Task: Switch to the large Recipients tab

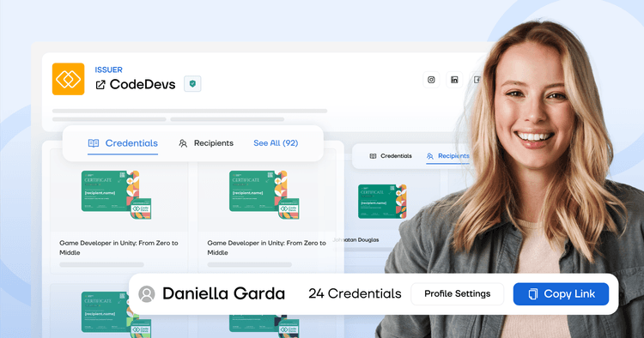Action: pyautogui.click(x=206, y=143)
